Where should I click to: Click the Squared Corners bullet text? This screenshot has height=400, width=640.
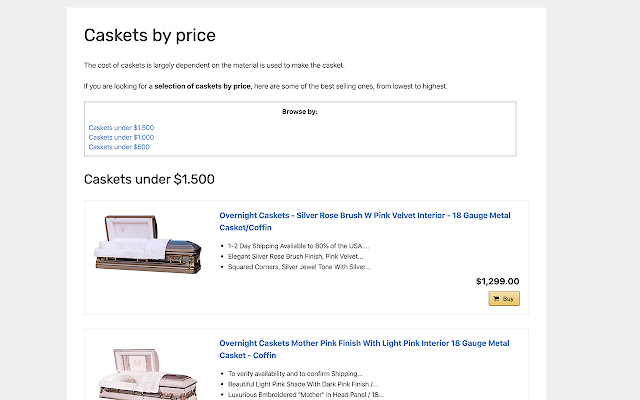pos(299,267)
